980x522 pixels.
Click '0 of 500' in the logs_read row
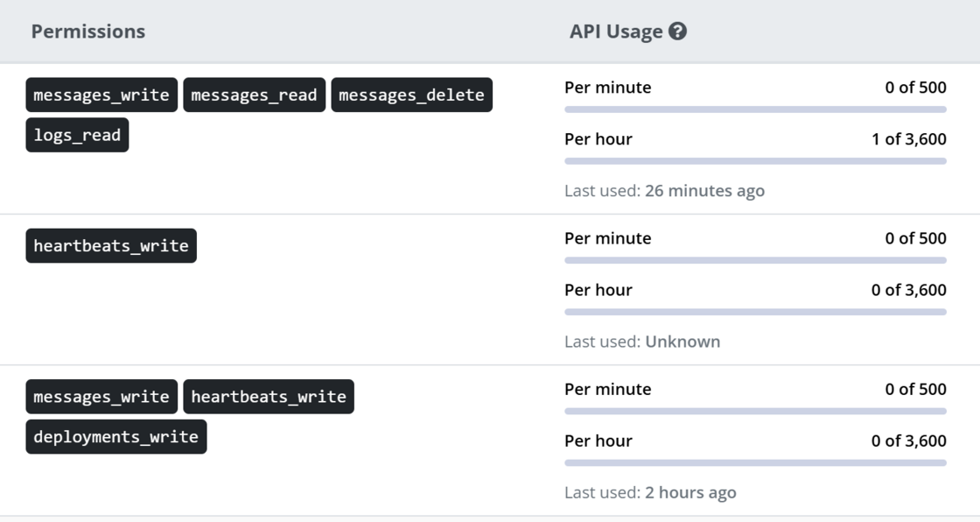click(x=915, y=88)
